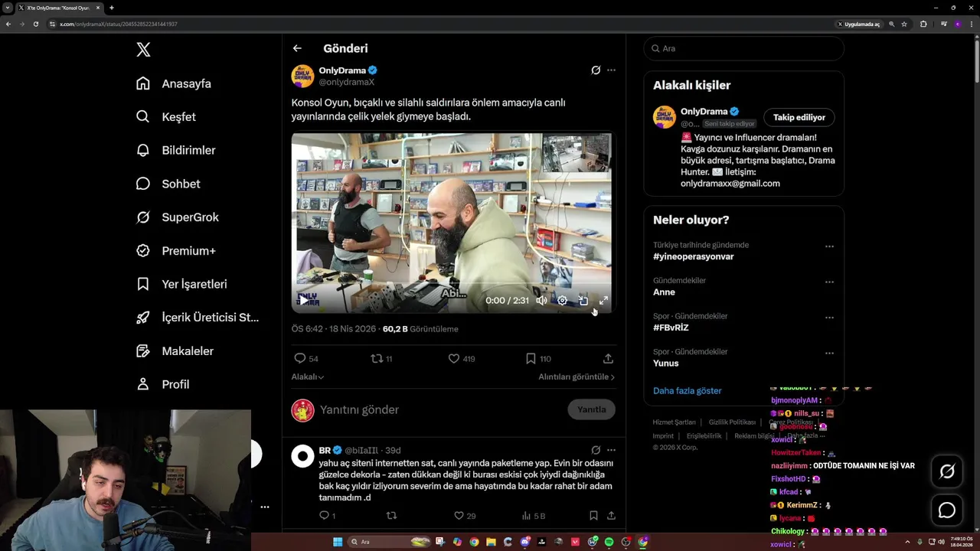The height and width of the screenshot is (551, 980).
Task: Play the video with the play button
Action: pyautogui.click(x=304, y=301)
